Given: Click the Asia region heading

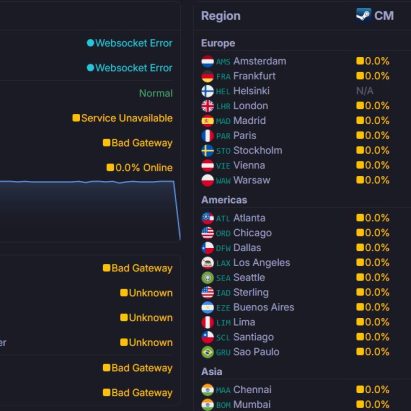Looking at the screenshot, I should click(x=211, y=372).
